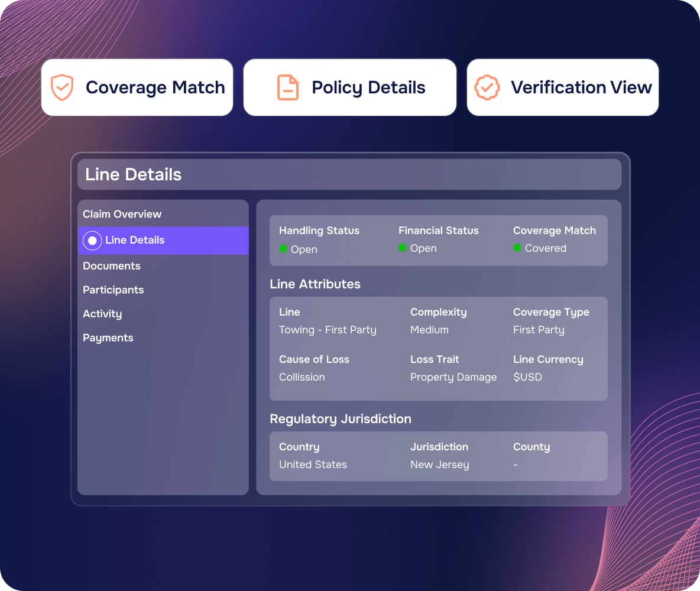Viewport: 700px width, 591px height.
Task: Click the Regulatory Jurisdiction heading
Action: pyautogui.click(x=341, y=419)
